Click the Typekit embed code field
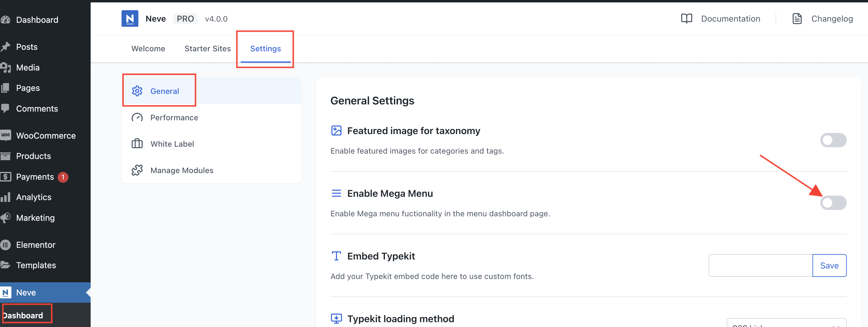This screenshot has height=327, width=868. tap(761, 265)
